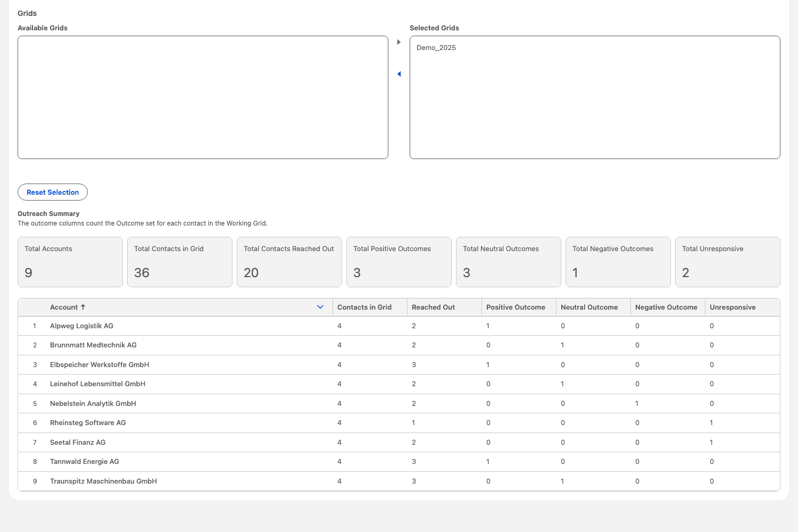Click the Reset Selection button
The height and width of the screenshot is (532, 798).
click(x=53, y=192)
